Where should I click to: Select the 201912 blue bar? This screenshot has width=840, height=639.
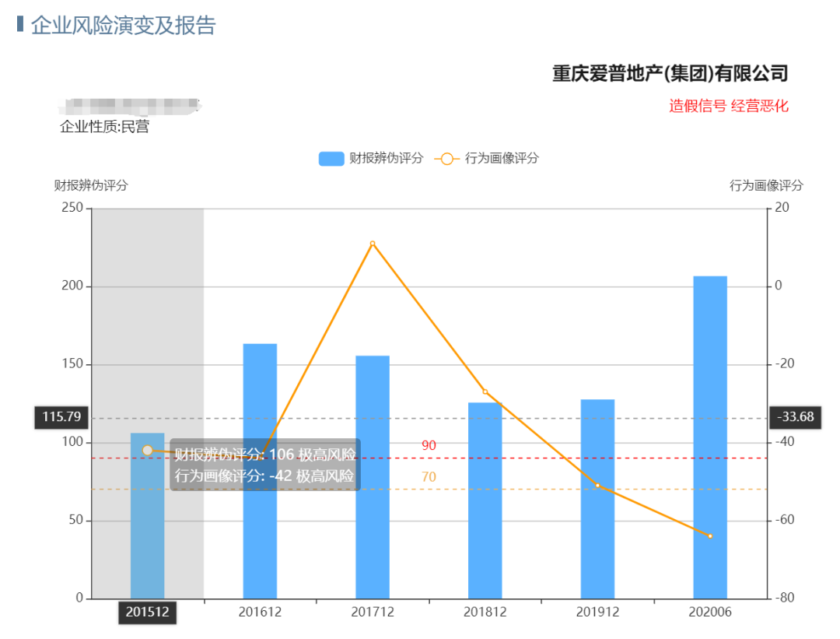click(x=597, y=499)
